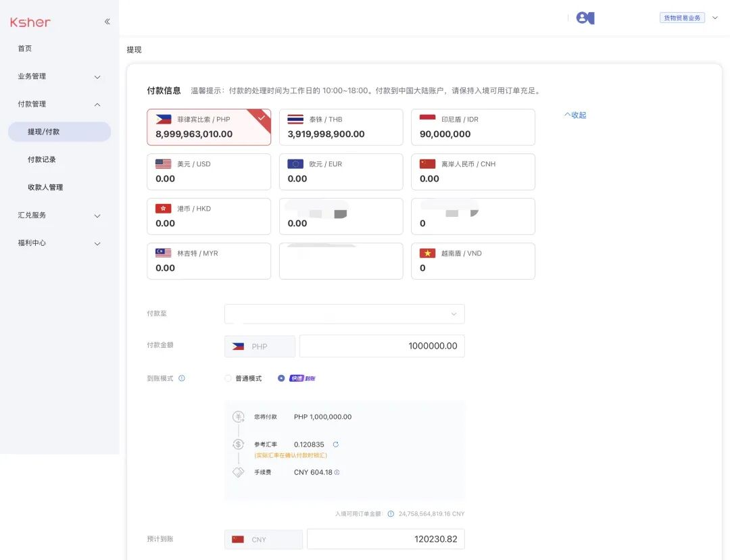Click the user avatar icon
730x560 pixels.
(x=585, y=18)
